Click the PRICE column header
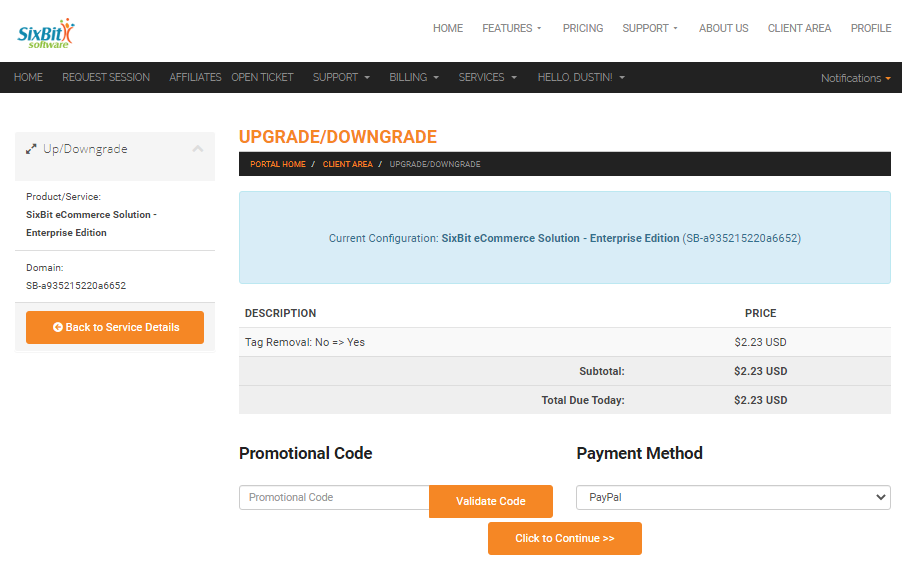The width and height of the screenshot is (902, 566). [x=760, y=313]
